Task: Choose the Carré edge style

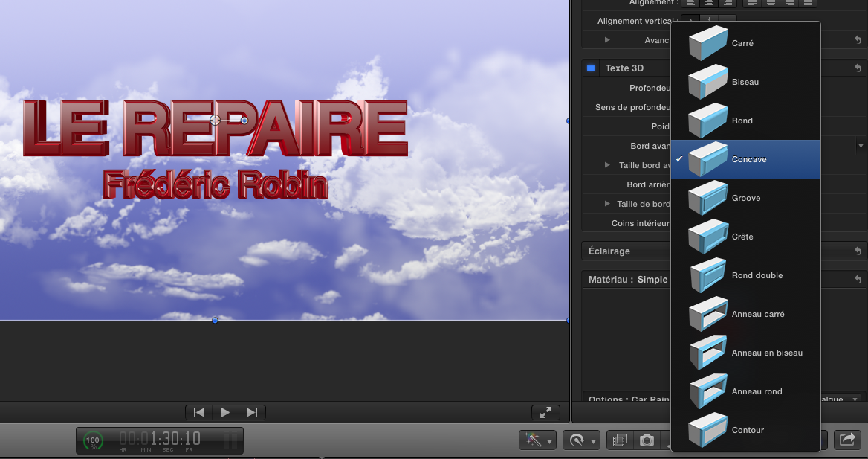Action: [745, 43]
